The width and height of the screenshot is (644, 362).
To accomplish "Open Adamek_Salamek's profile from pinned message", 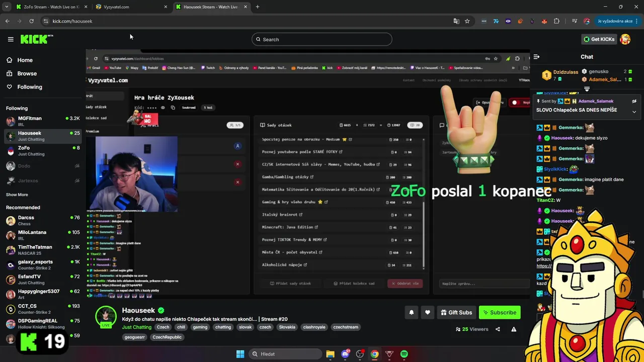I will pyautogui.click(x=596, y=101).
